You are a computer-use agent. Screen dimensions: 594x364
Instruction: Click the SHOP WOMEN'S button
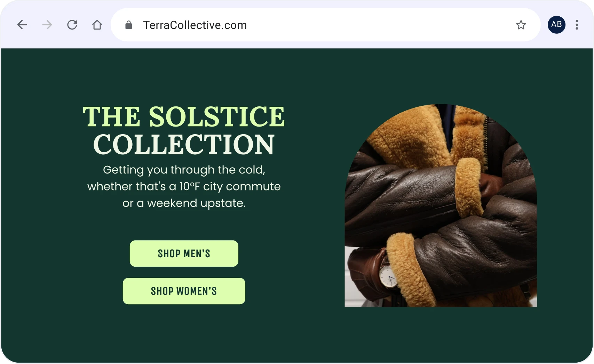click(184, 291)
